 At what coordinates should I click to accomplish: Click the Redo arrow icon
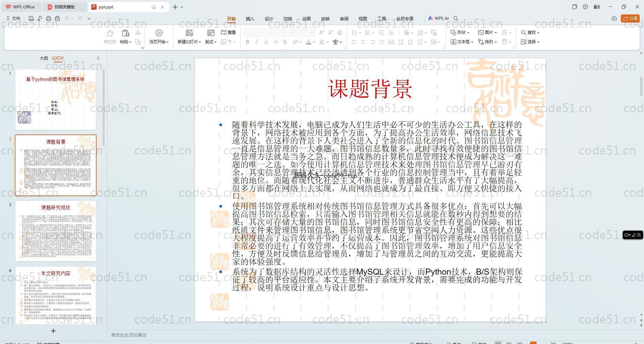[x=80, y=19]
